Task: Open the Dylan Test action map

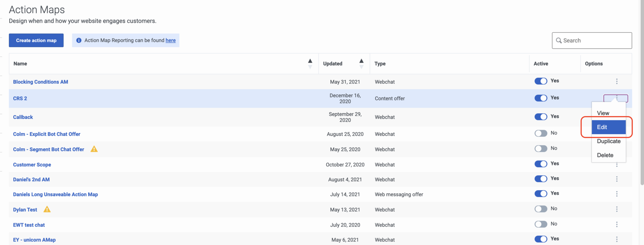Action: pyautogui.click(x=25, y=210)
